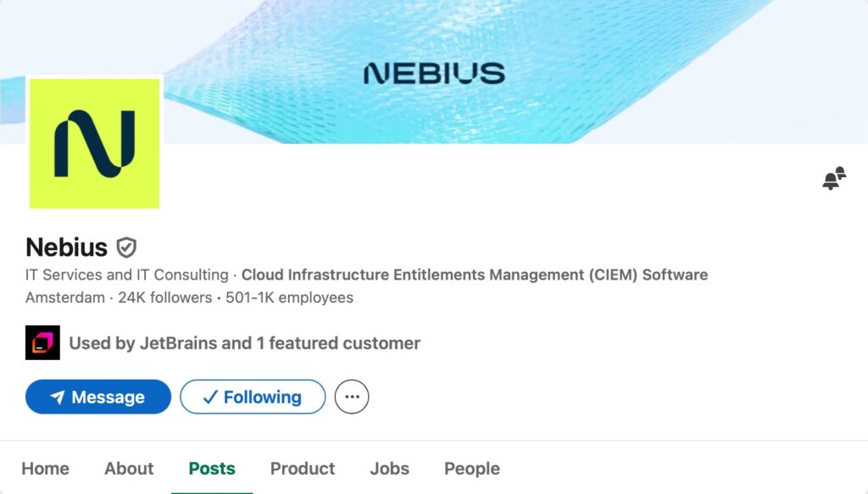868x494 pixels.
Task: Click the 'Used by JetBrains' featured customer text
Action: pos(244,343)
